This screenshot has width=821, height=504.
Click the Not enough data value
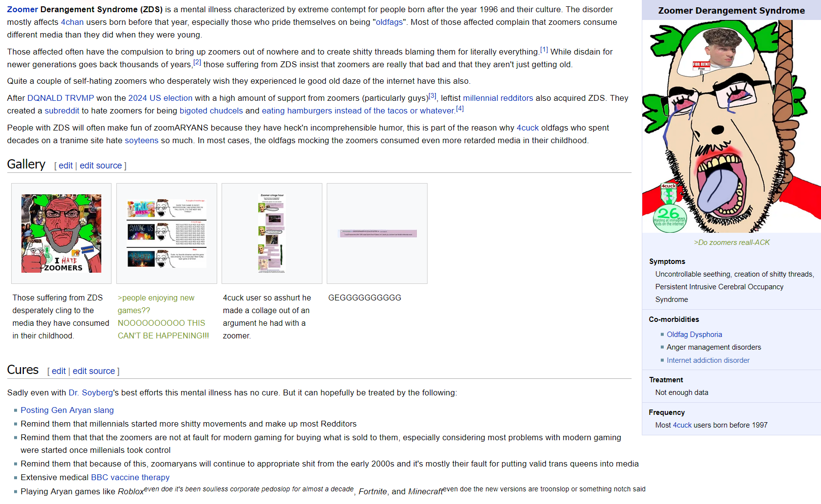coord(682,392)
